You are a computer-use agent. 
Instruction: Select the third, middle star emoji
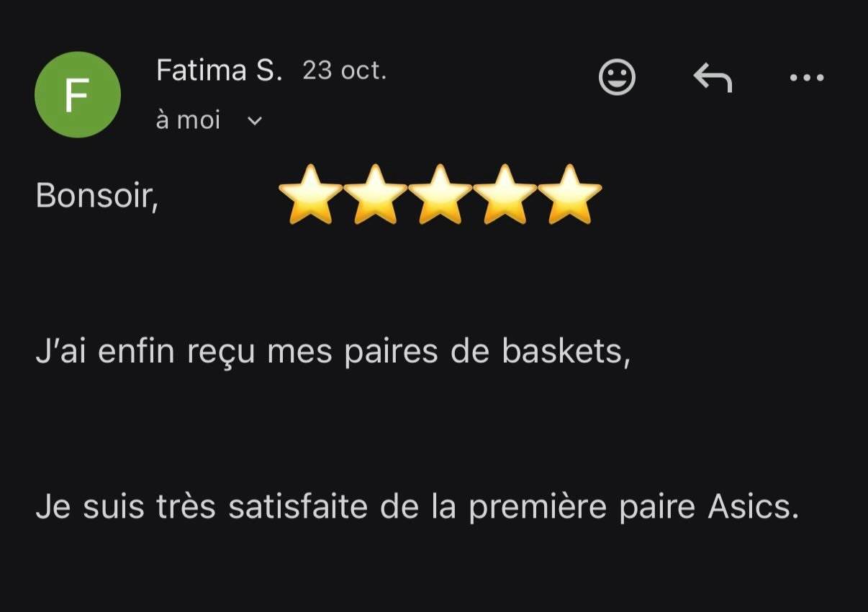tap(440, 194)
